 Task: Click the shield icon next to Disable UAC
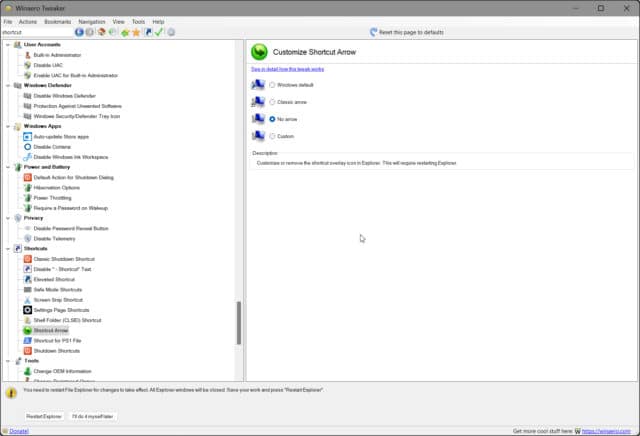coord(27,65)
